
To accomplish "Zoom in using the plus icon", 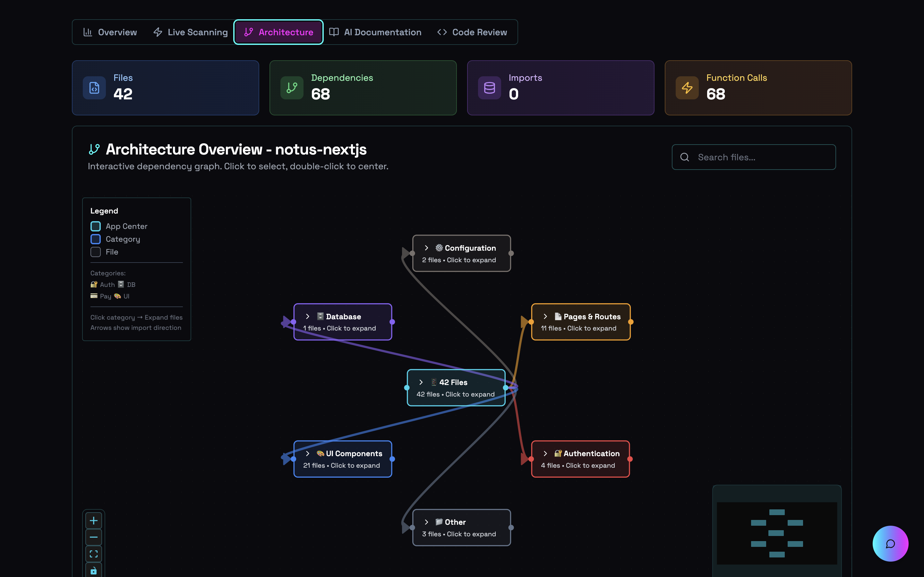I will [94, 520].
